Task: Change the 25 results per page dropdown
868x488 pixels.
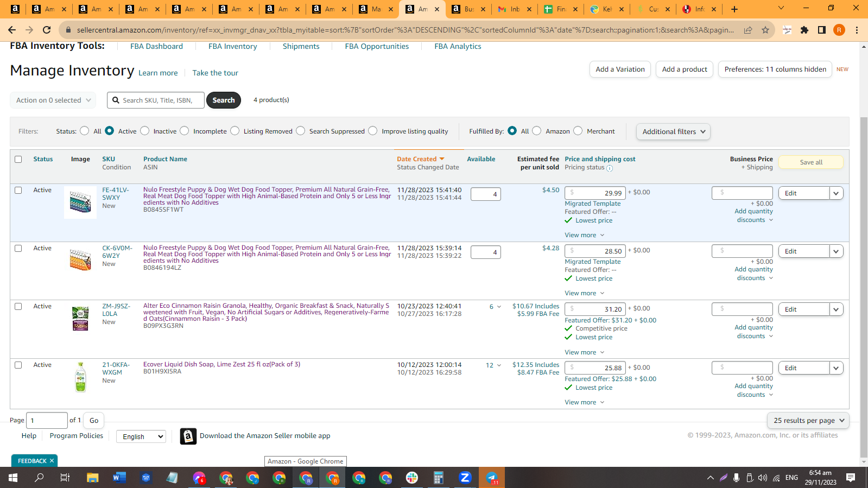Action: (808, 420)
